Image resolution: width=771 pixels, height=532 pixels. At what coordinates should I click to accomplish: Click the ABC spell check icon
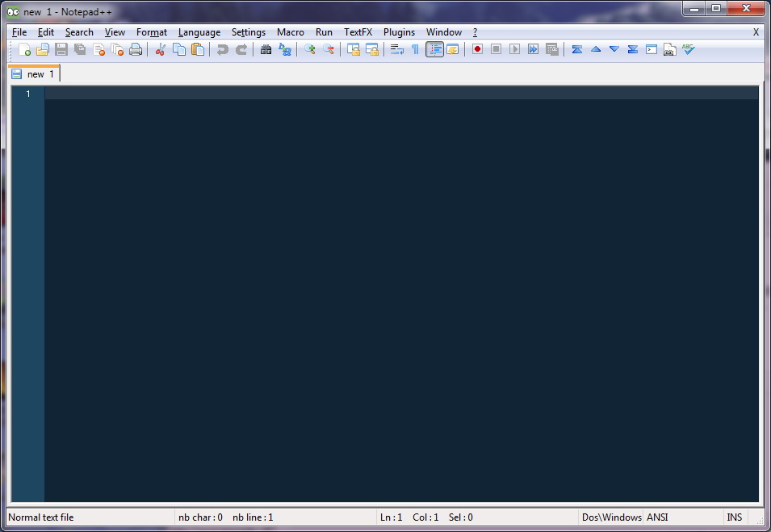[689, 49]
